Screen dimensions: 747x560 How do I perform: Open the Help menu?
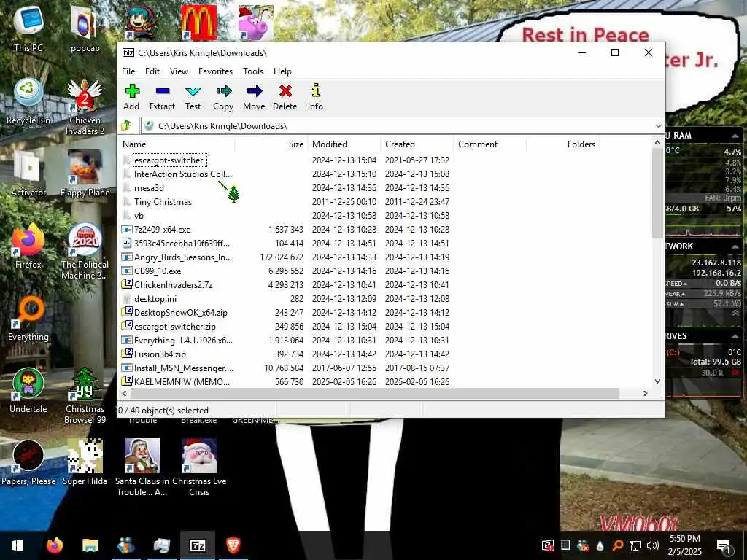[x=282, y=71]
